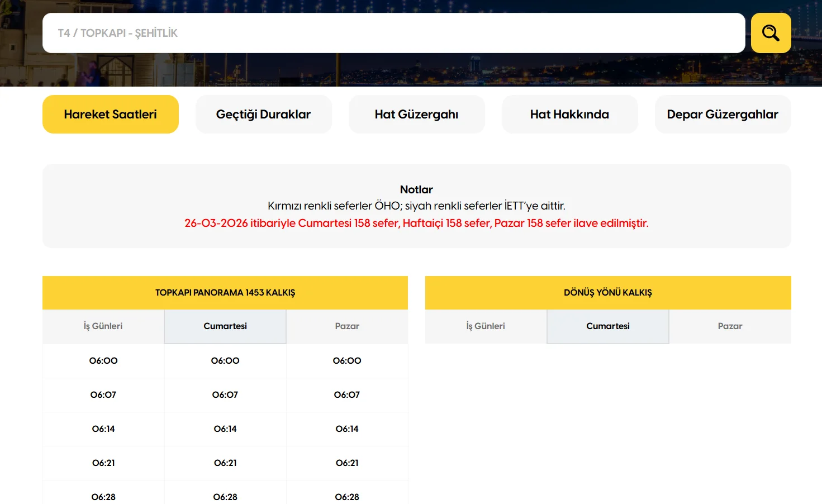Click the yellow magnifier search button
822x504 pixels.
(771, 33)
